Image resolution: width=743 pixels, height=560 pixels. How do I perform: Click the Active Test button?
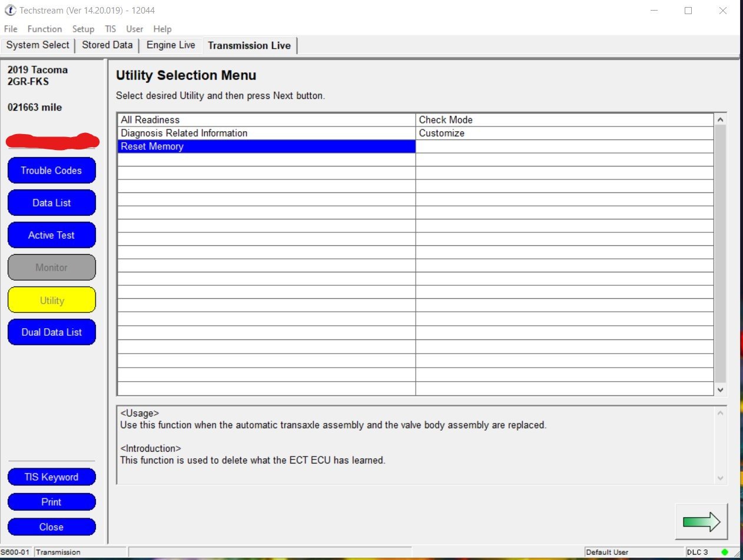51,235
